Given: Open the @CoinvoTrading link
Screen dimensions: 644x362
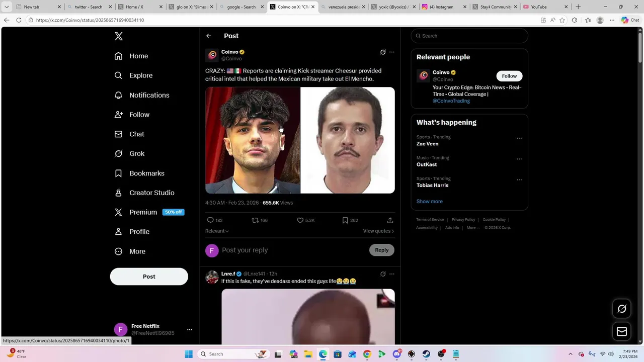Looking at the screenshot, I should pyautogui.click(x=451, y=101).
